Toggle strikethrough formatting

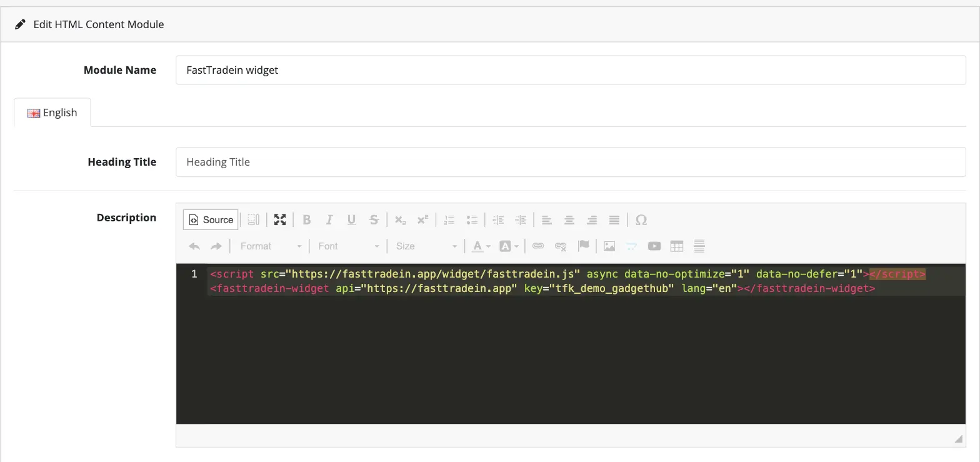[x=374, y=219]
